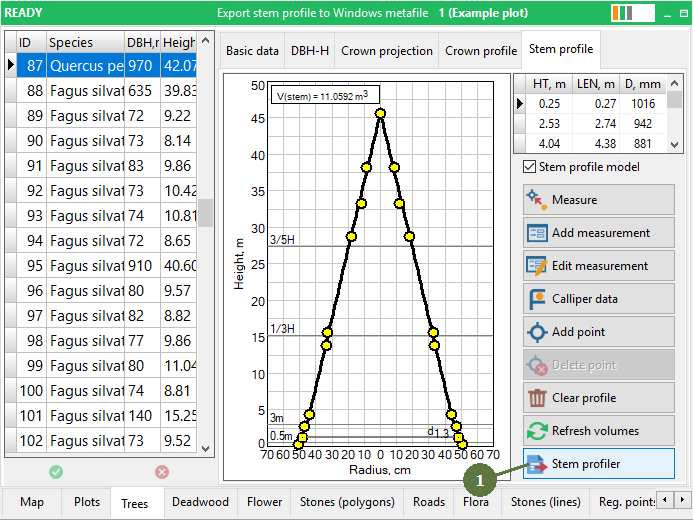Click the Measure tool icon
The image size is (693, 520).
(x=537, y=200)
